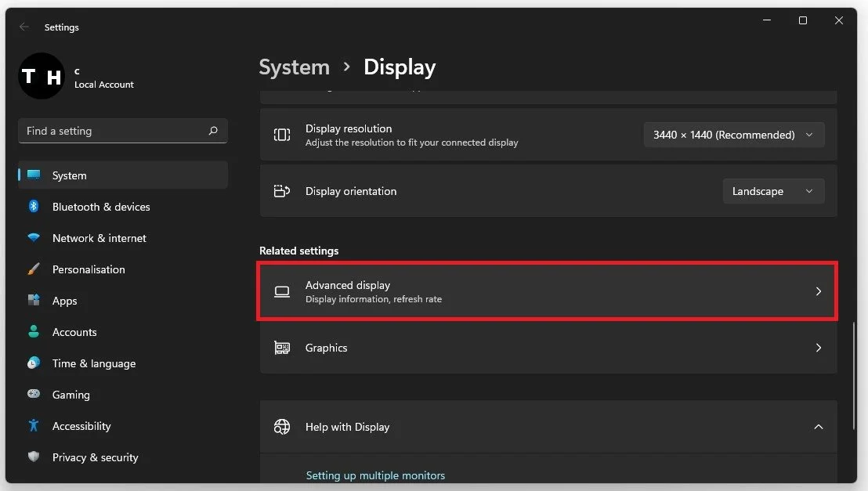
Task: Open the Display resolution dropdown
Action: point(733,135)
